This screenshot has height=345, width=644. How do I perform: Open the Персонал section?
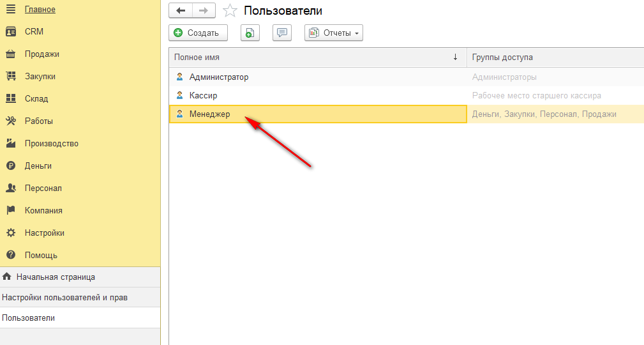tap(43, 188)
